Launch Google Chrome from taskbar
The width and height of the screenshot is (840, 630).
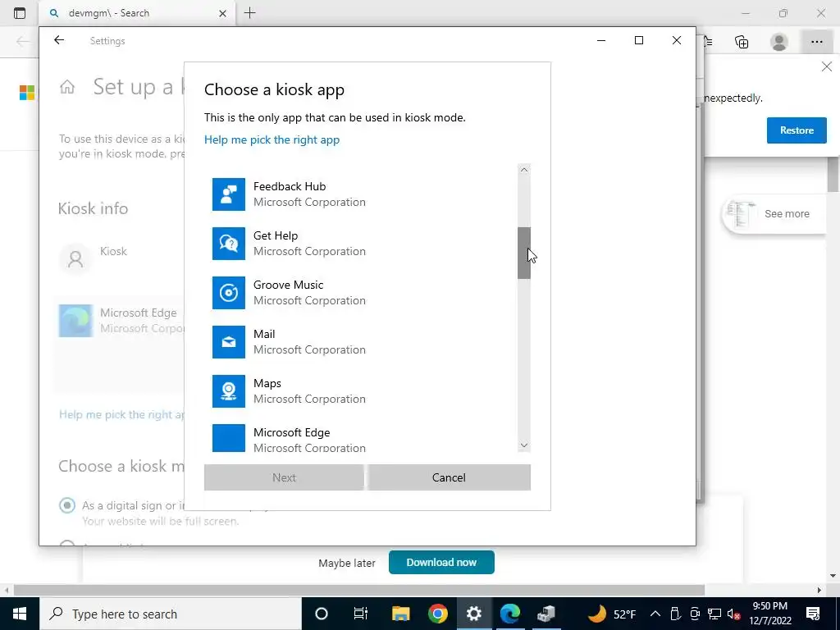coord(438,614)
